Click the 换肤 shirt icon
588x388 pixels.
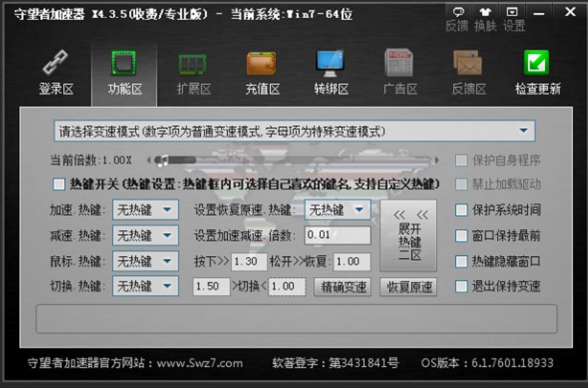[x=486, y=12]
